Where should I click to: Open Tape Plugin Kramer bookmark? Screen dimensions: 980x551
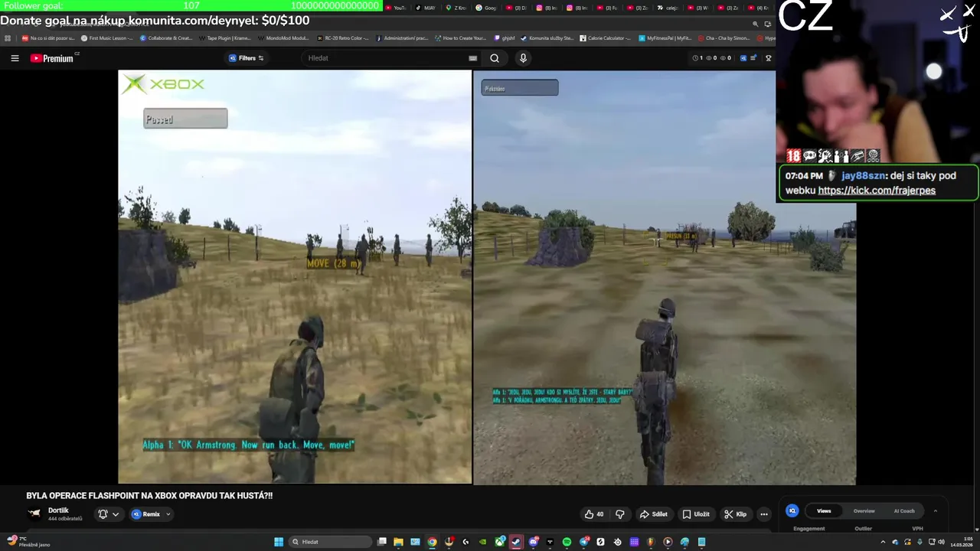coord(224,38)
